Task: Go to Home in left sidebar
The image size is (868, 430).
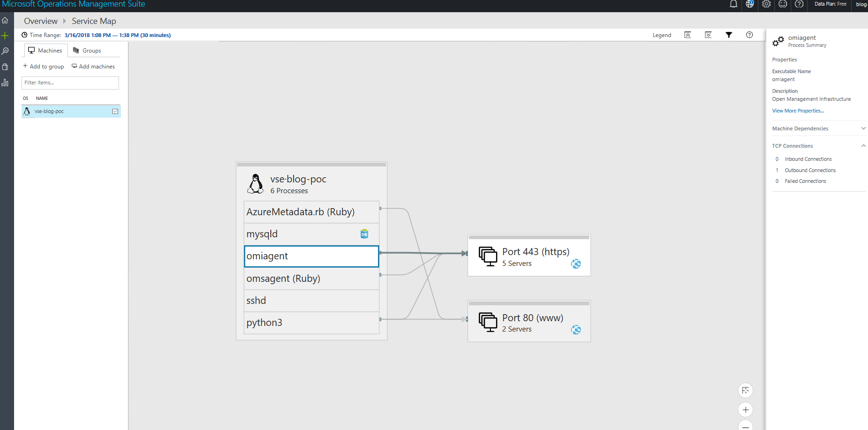Action: [x=5, y=20]
